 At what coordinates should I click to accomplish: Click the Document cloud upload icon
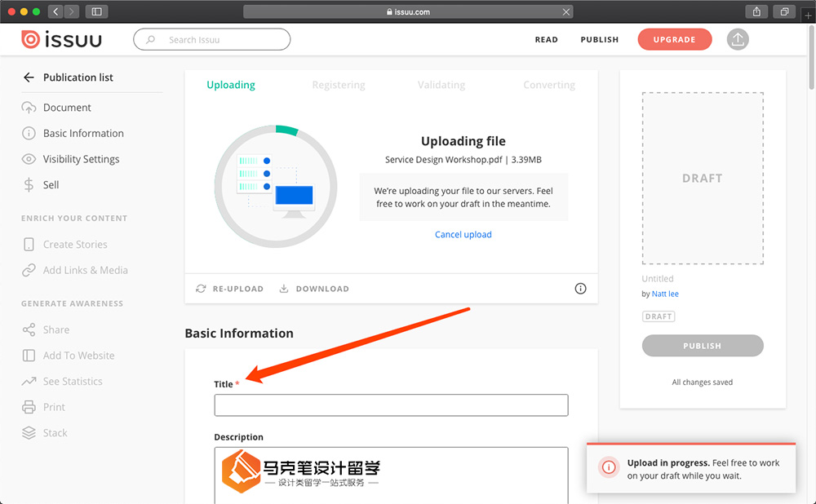click(x=29, y=108)
